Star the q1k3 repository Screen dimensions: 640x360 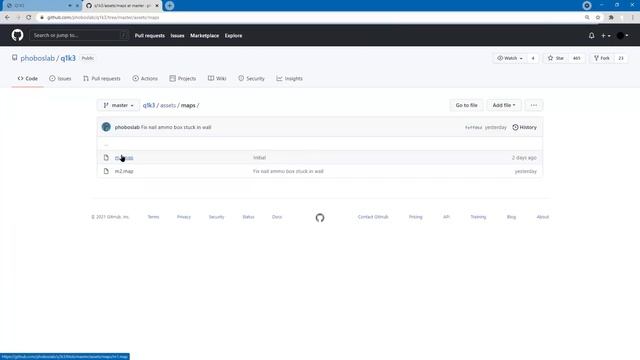[556, 58]
